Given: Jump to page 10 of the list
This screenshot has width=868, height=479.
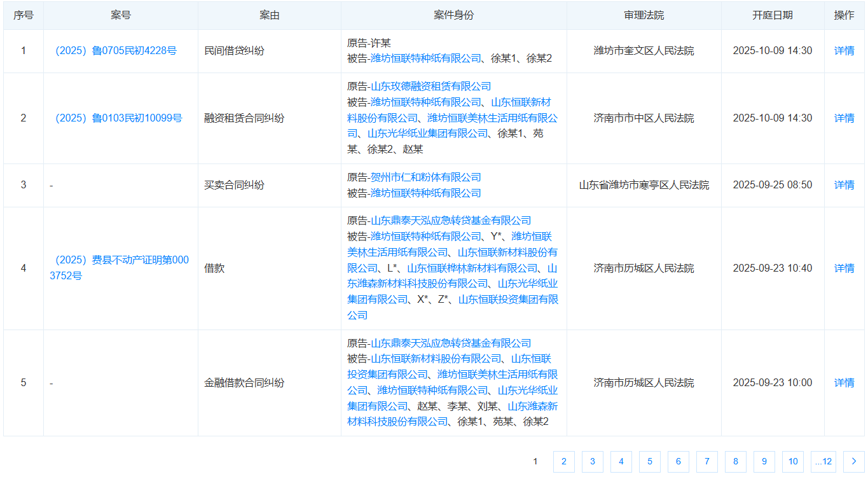Looking at the screenshot, I should point(793,462).
